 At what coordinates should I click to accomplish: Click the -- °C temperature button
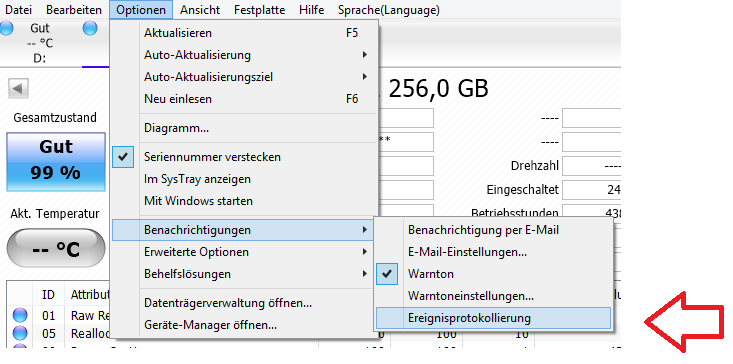pyautogui.click(x=56, y=249)
